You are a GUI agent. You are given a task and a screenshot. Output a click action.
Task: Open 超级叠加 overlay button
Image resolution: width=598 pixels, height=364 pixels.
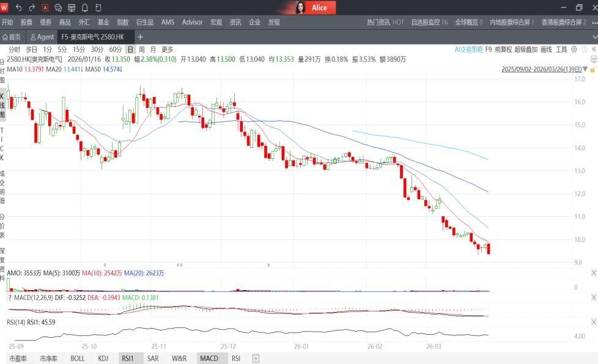point(526,49)
